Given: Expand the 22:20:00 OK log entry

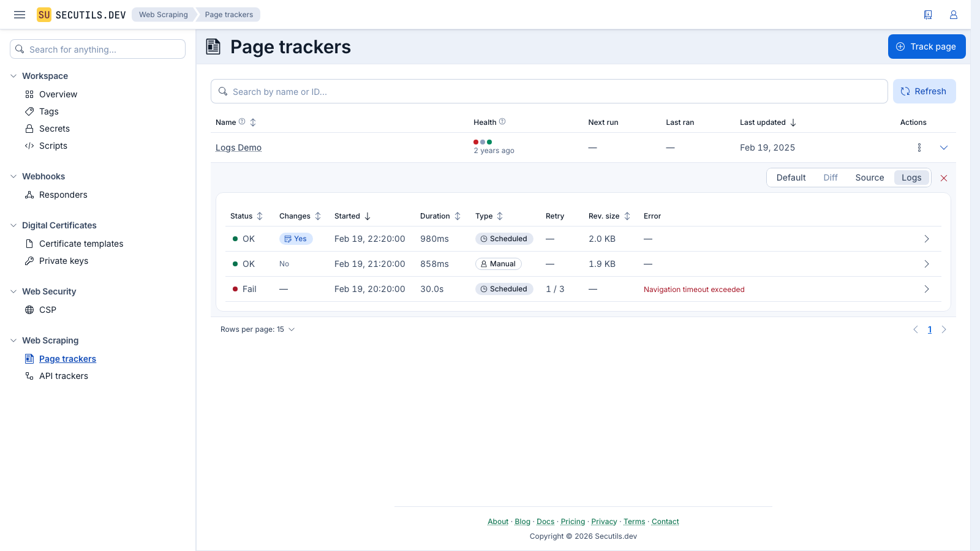Looking at the screenshot, I should pos(927,239).
